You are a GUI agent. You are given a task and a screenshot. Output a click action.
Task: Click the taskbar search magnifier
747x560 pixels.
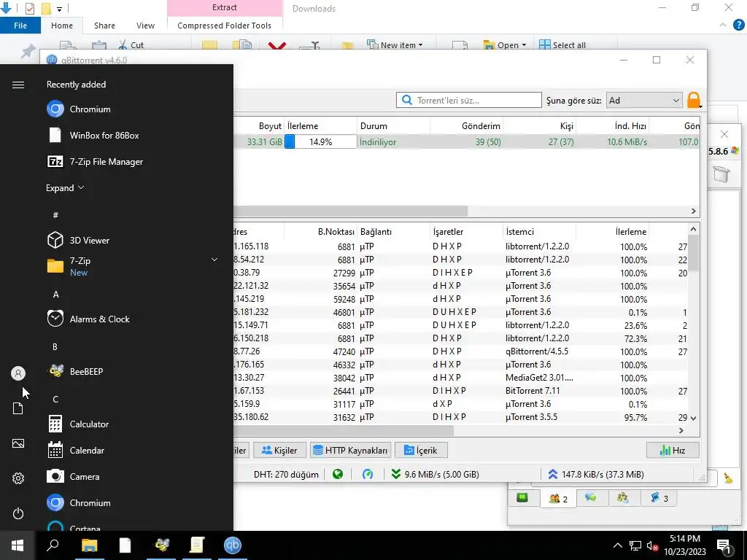(53, 545)
